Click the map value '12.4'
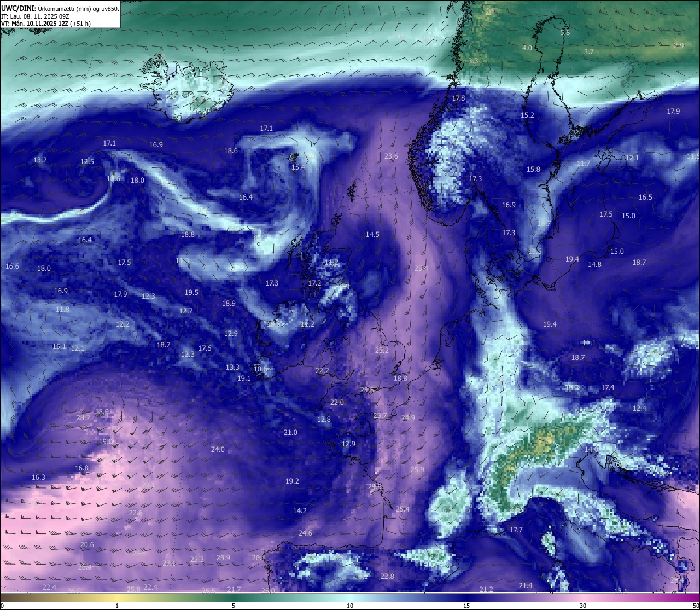Viewport: 700px width, 610px height. click(x=639, y=408)
